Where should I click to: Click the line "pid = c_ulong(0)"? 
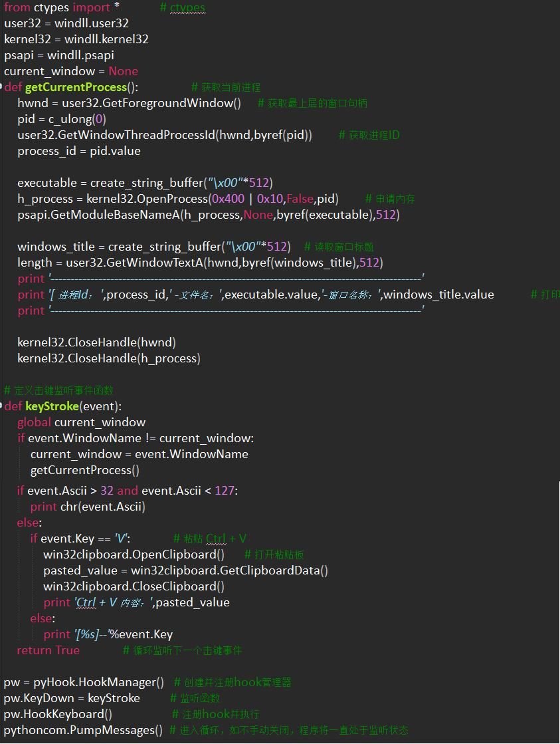[62, 119]
